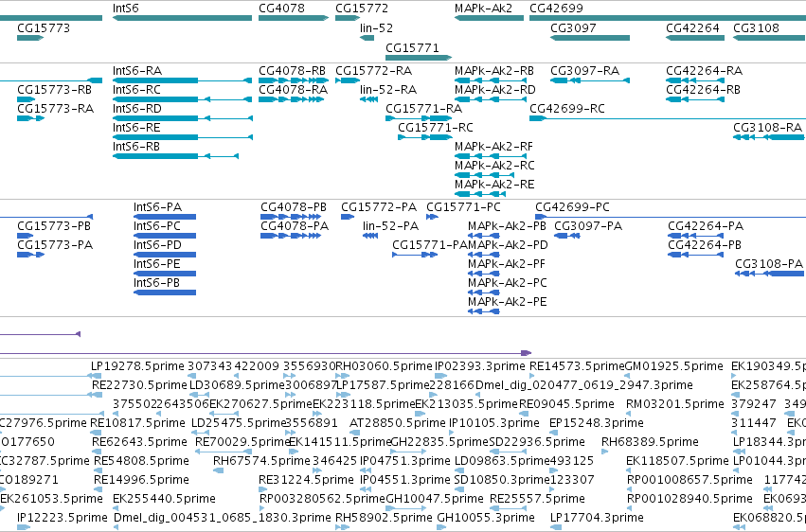Click the IntS6 gene label in top track
Viewport: 806px width, 532px height.
(126, 9)
